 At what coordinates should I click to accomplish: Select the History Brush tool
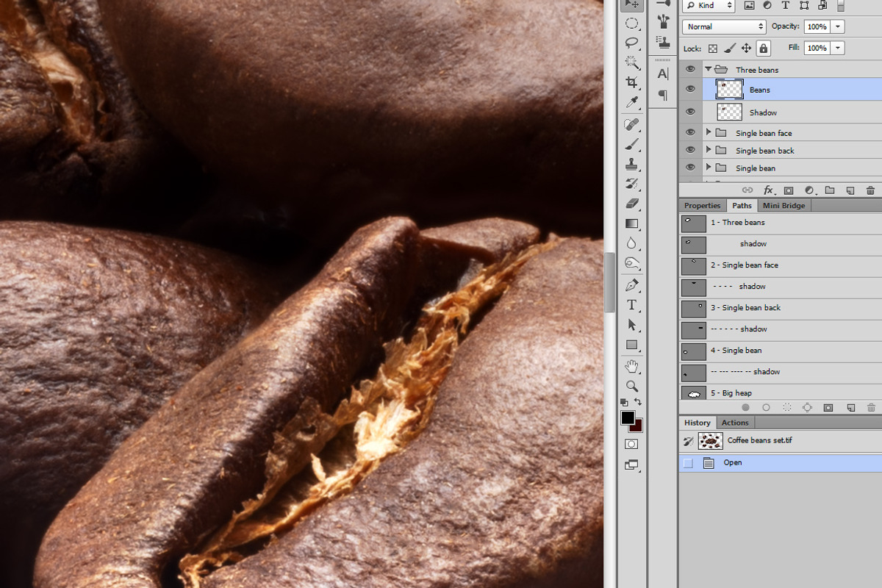click(x=631, y=184)
